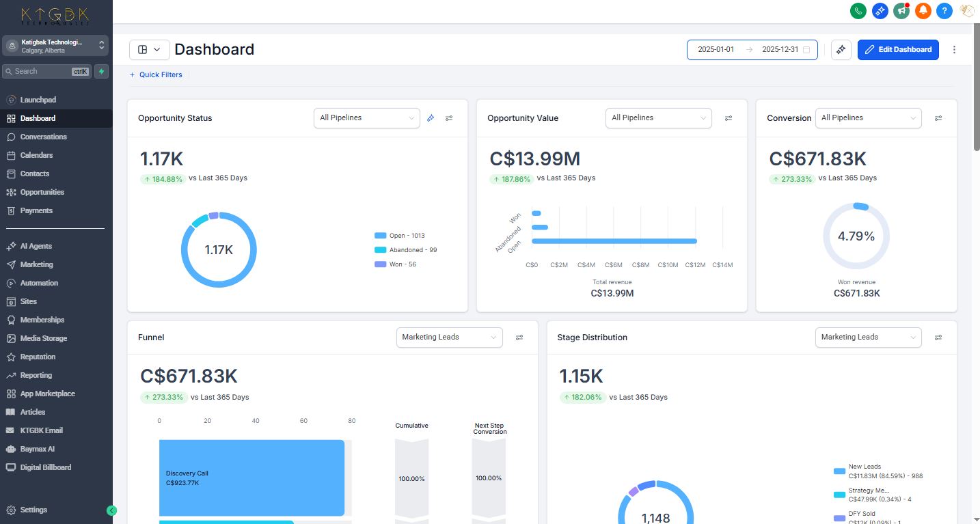Click the blue help question mark icon
The image size is (980, 524).
[944, 10]
